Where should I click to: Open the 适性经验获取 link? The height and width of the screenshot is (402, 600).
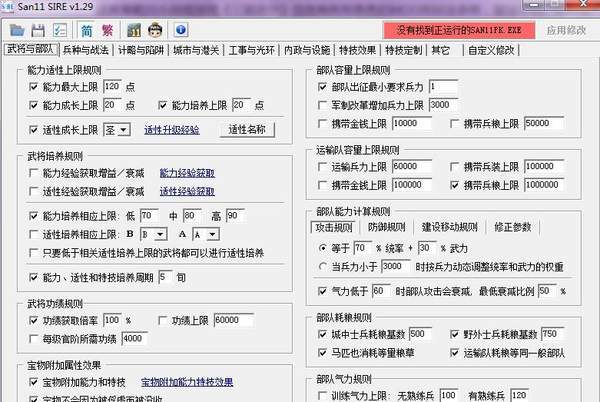187,191
